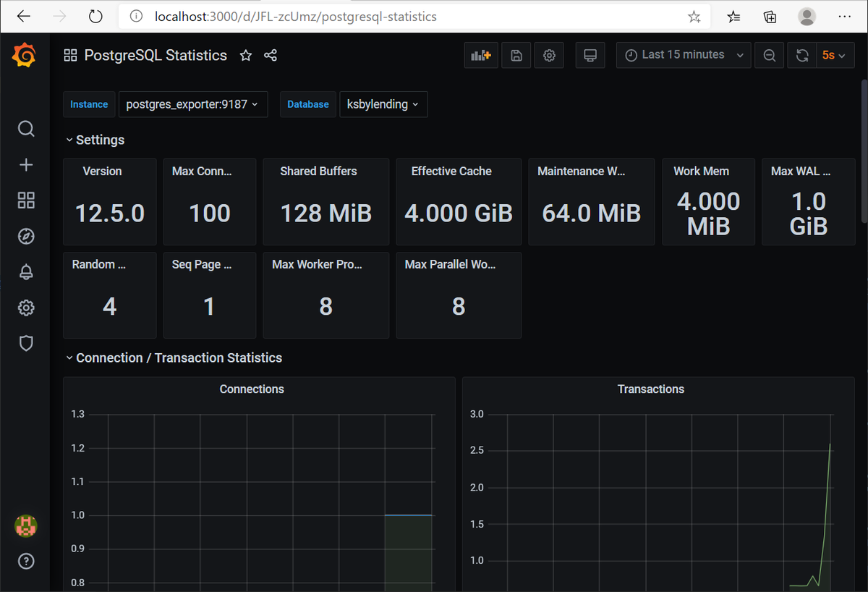Reload the browser page
Image resolution: width=868 pixels, height=592 pixels.
point(95,16)
